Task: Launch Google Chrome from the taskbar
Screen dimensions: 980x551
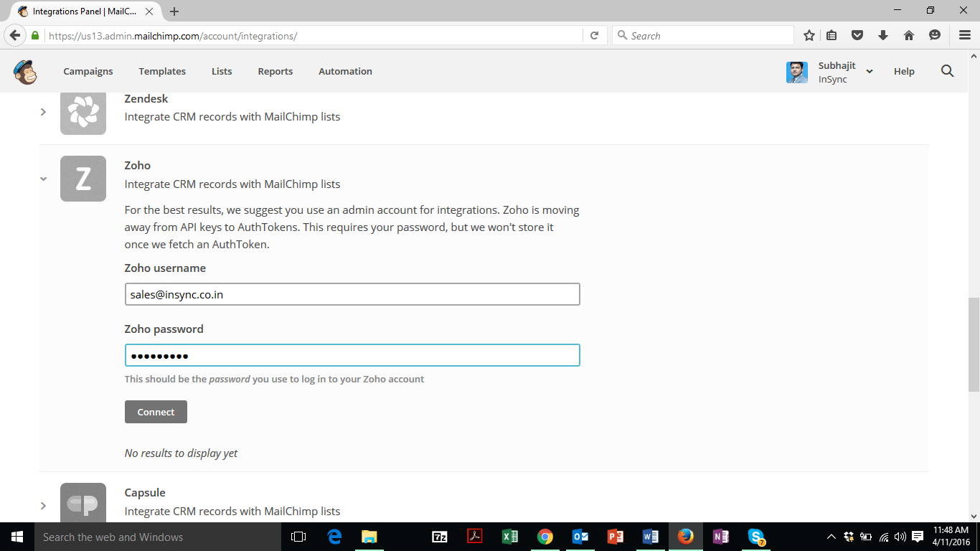Action: point(545,537)
